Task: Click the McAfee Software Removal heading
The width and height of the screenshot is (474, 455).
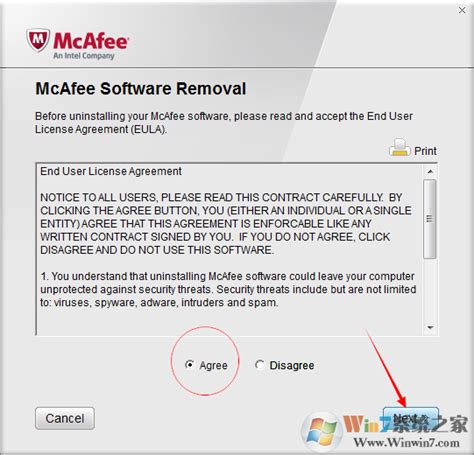Action: click(141, 89)
